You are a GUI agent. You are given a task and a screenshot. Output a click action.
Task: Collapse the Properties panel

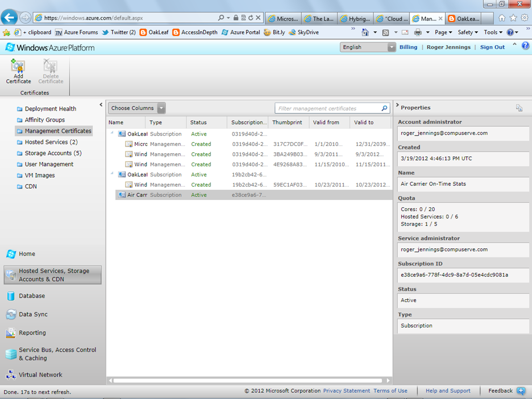[397, 106]
